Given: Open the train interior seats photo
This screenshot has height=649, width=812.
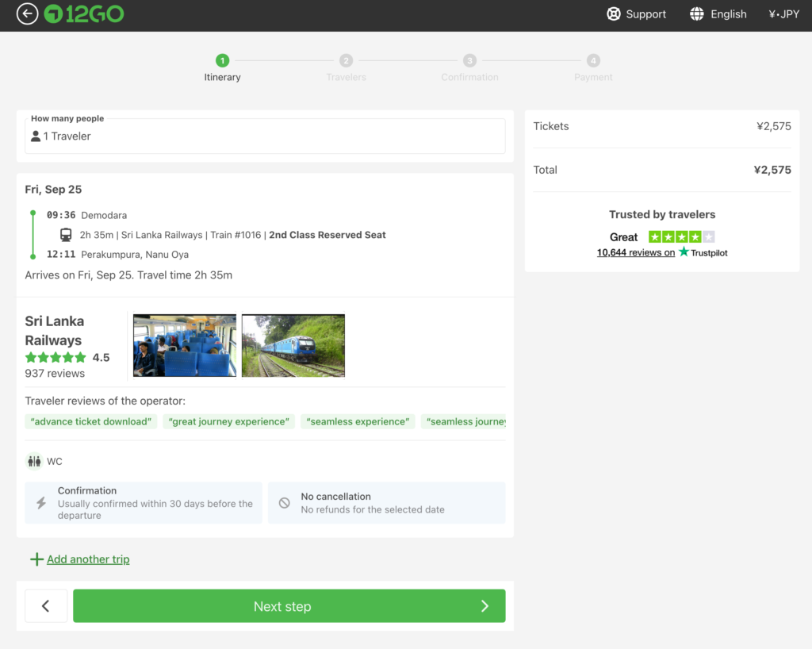Looking at the screenshot, I should click(x=184, y=345).
